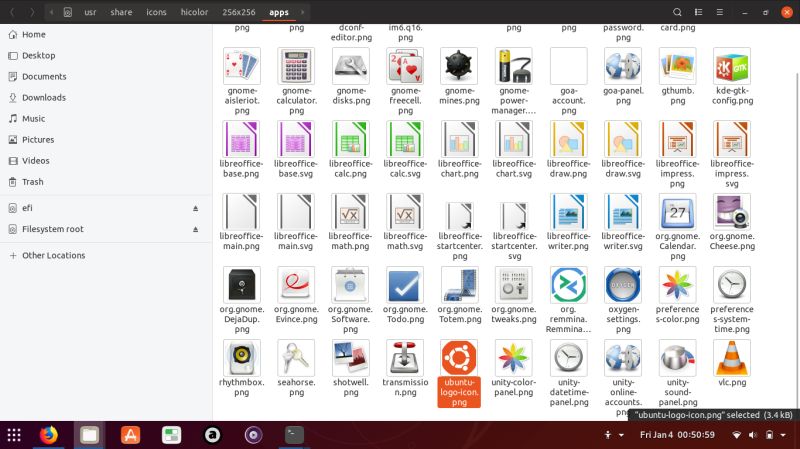Select libreoffice-draw.png file

(568, 139)
